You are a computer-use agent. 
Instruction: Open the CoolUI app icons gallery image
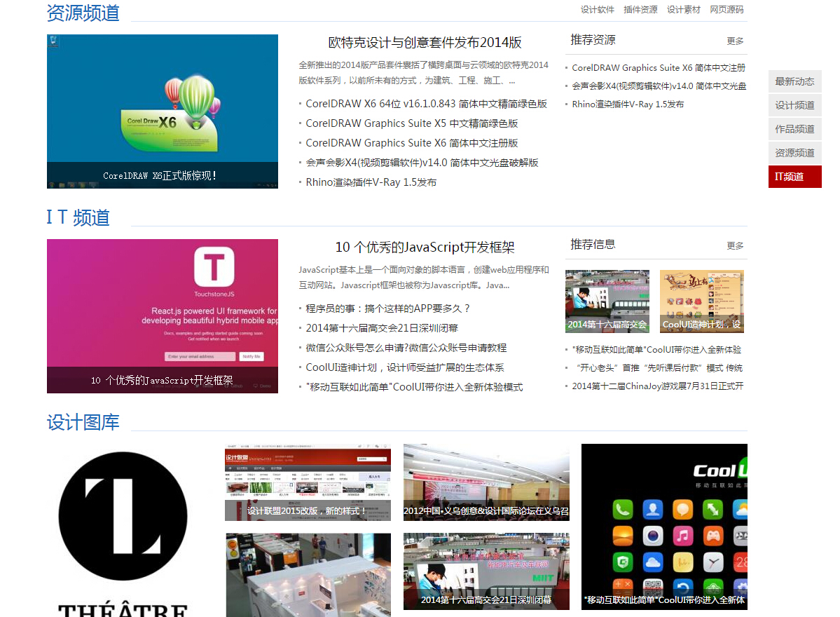(x=664, y=527)
